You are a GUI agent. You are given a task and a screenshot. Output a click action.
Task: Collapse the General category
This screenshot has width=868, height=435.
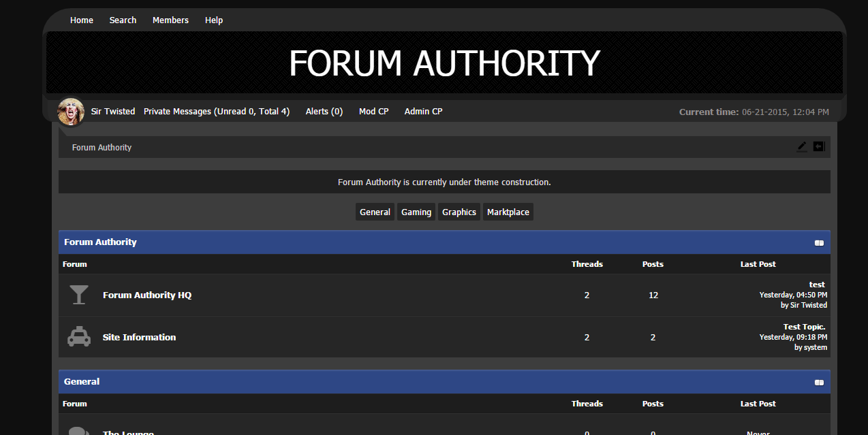coord(819,383)
